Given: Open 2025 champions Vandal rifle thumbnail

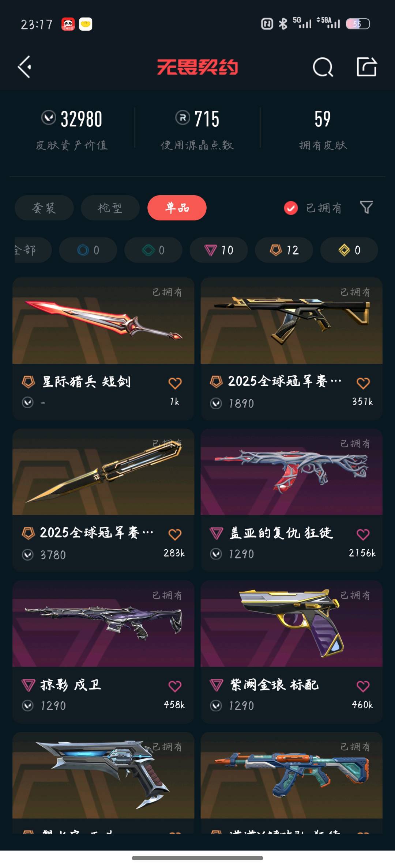Looking at the screenshot, I should coord(291,321).
